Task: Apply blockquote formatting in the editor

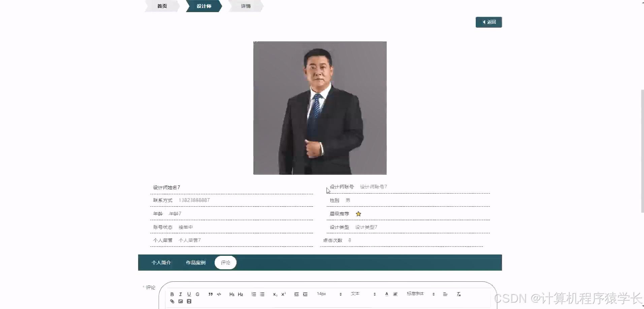Action: click(210, 294)
